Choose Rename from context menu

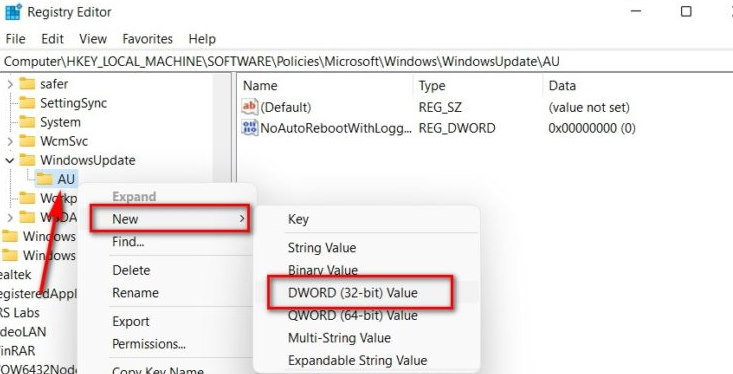point(136,293)
